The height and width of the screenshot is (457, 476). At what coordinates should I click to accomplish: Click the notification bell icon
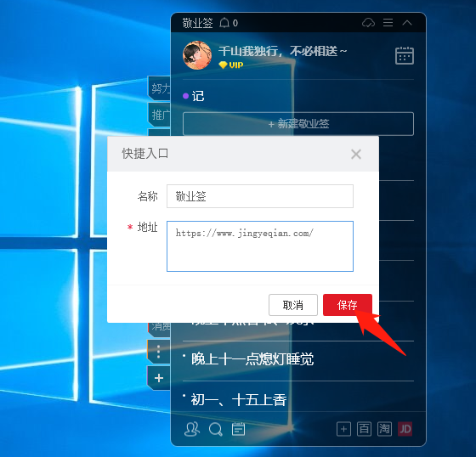coord(224,23)
